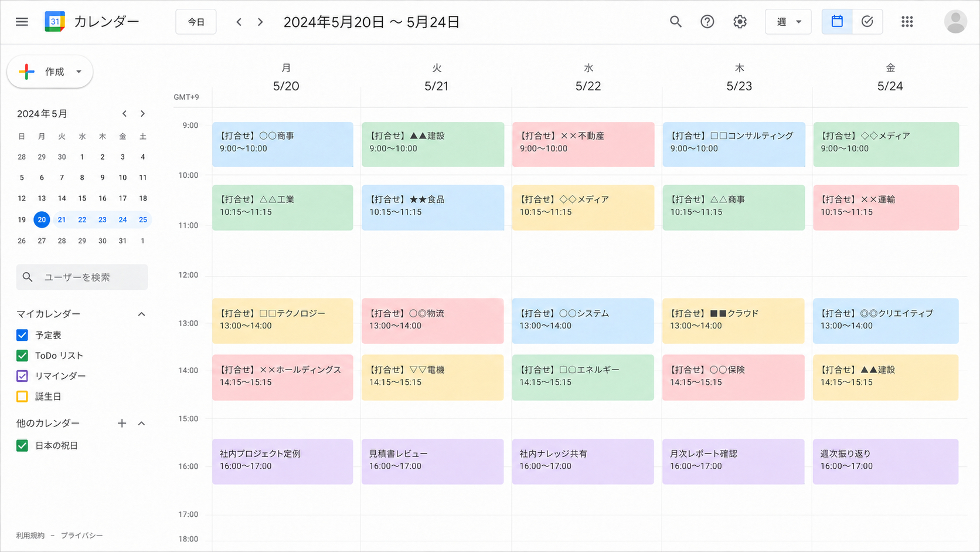
Task: Open the ○○保険 meeting event
Action: pyautogui.click(x=734, y=377)
